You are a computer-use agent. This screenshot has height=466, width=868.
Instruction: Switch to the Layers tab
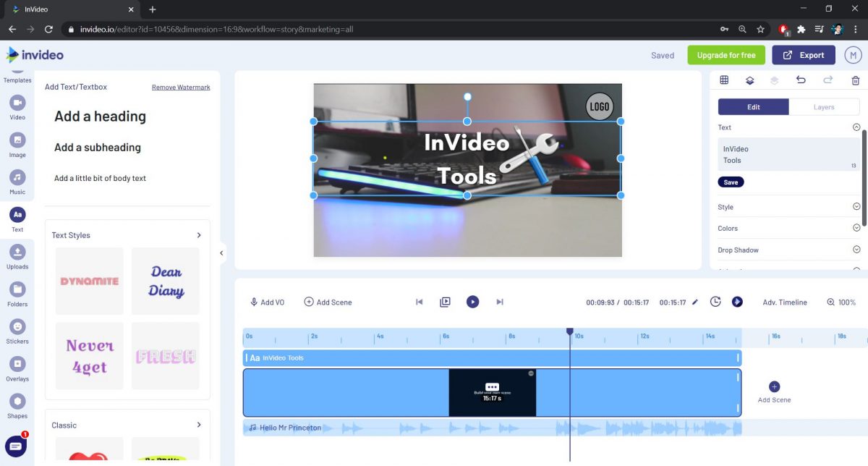click(x=824, y=106)
